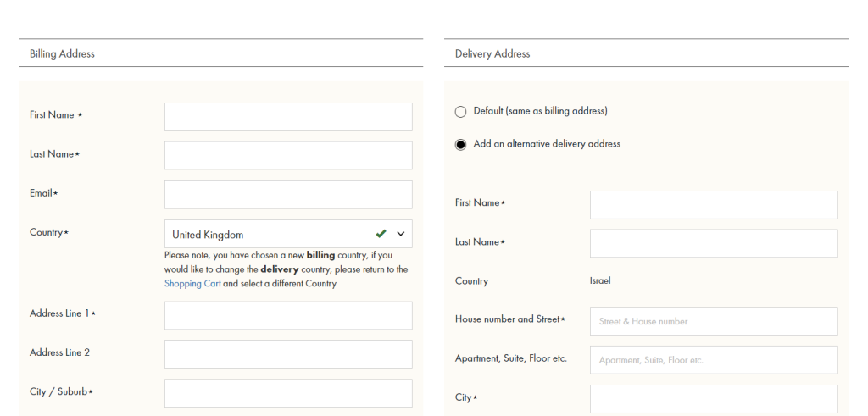The width and height of the screenshot is (868, 416).
Task: Open the United Kingdom country selector
Action: point(288,234)
